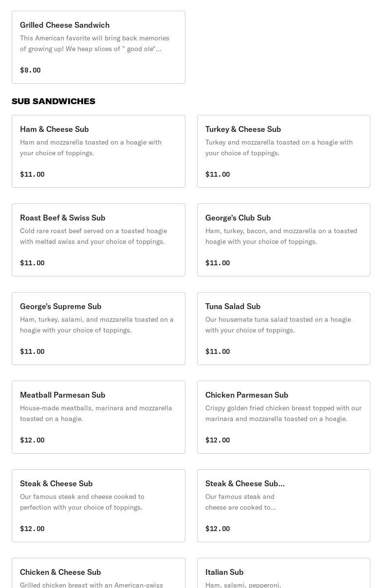Open the Grilled Cheese Sandwich item
Viewport: 382px width, 588px height.
coord(98,47)
